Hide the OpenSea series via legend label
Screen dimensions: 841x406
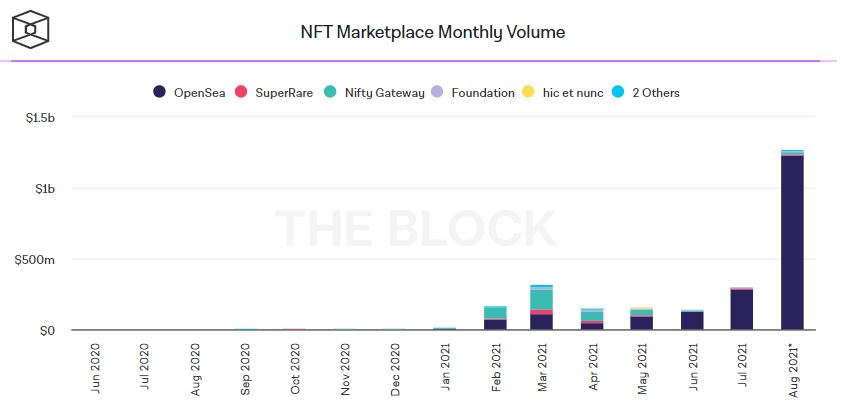199,93
